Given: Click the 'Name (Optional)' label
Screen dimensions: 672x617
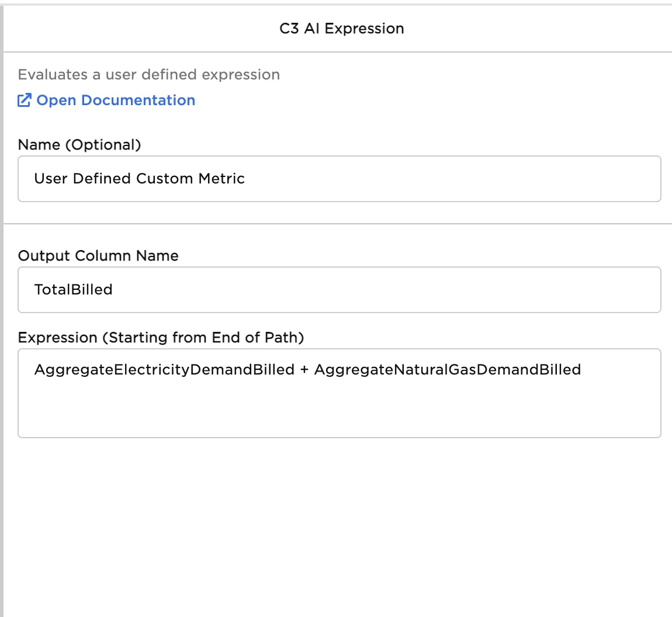Looking at the screenshot, I should (79, 145).
